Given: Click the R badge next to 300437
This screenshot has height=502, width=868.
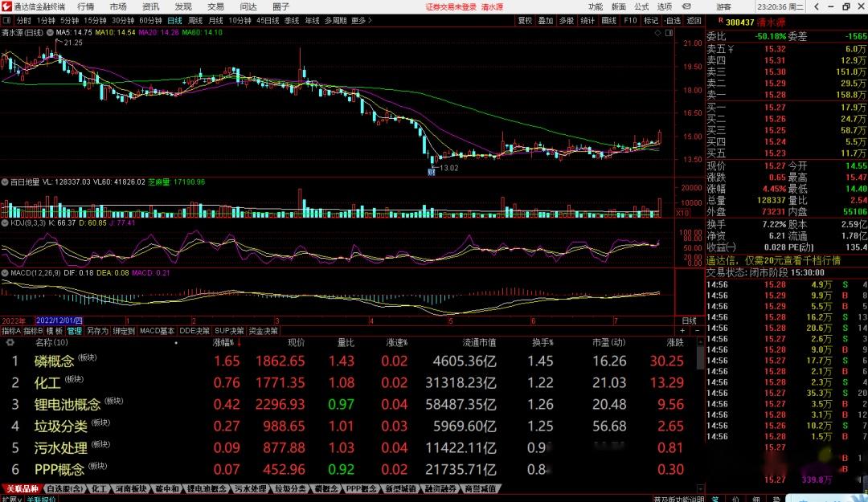Looking at the screenshot, I should pos(720,21).
